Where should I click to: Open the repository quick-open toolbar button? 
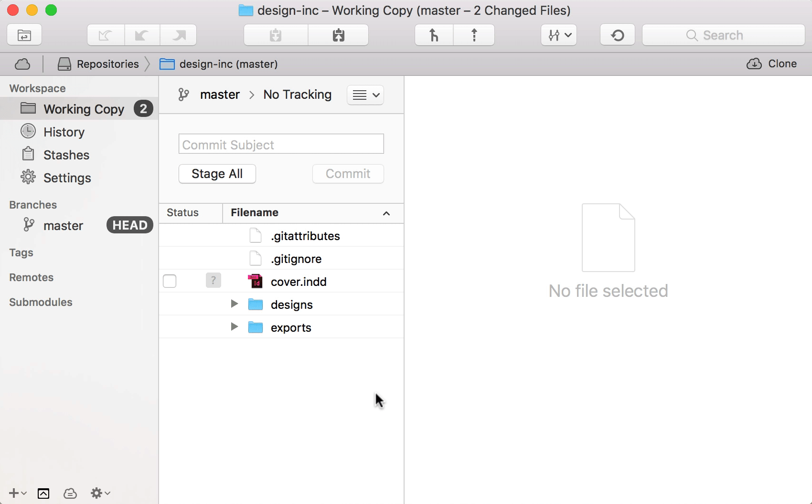24,35
